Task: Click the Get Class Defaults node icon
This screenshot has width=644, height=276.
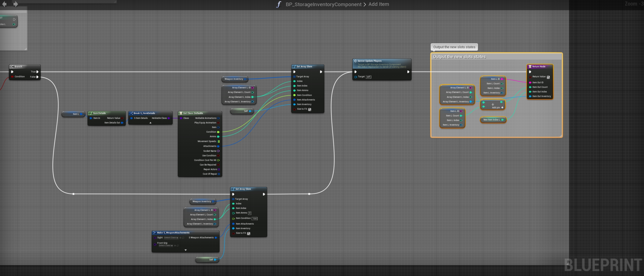Action: point(181,113)
